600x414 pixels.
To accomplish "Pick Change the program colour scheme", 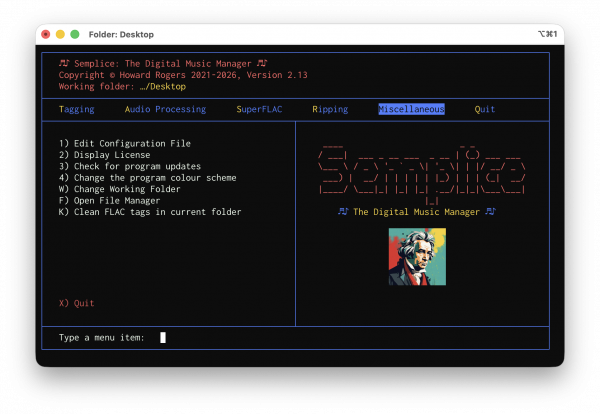I will (x=147, y=177).
